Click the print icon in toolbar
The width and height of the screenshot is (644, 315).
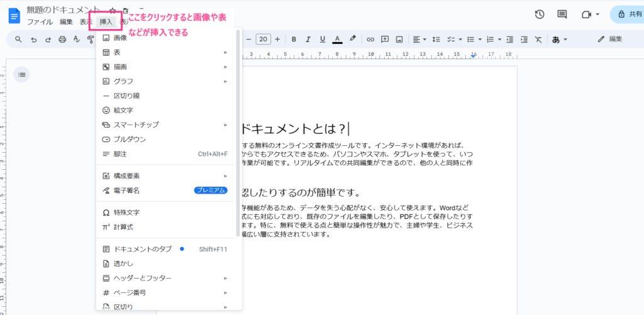62,39
